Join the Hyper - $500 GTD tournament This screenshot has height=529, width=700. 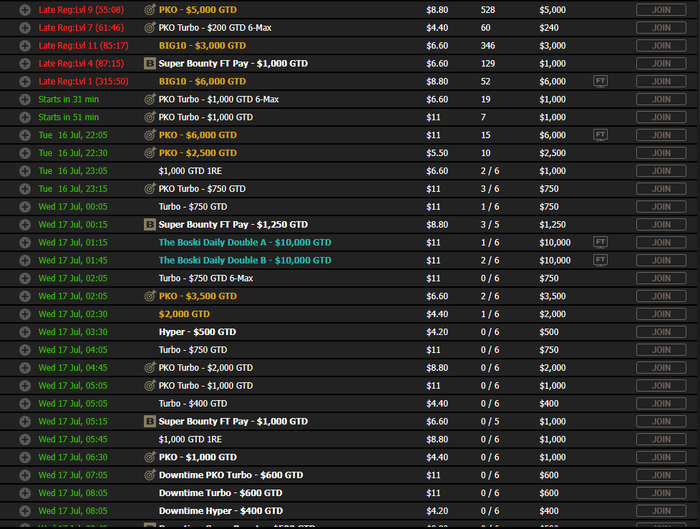pos(661,332)
